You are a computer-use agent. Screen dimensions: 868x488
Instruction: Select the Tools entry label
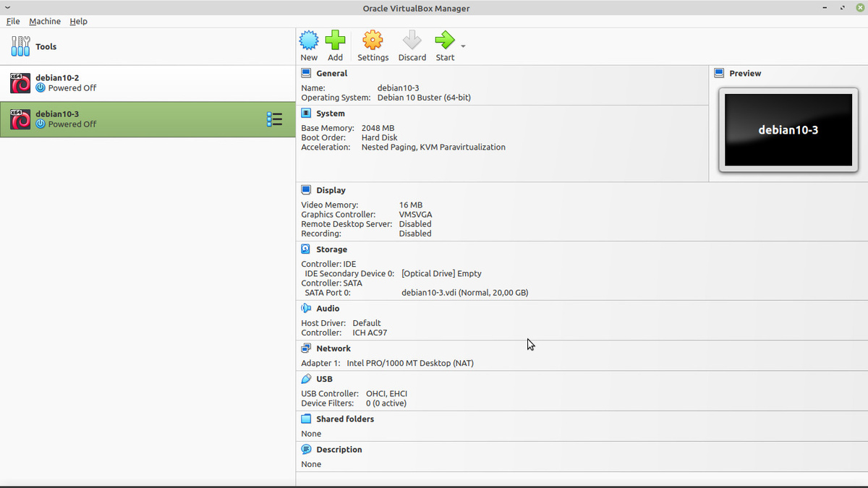pos(46,47)
